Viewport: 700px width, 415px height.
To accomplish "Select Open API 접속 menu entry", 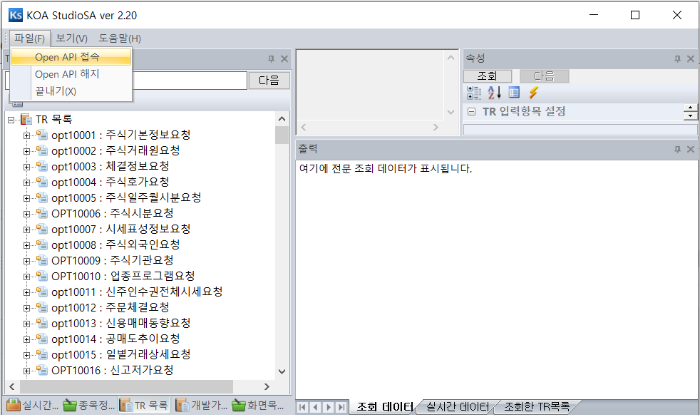I will point(71,57).
